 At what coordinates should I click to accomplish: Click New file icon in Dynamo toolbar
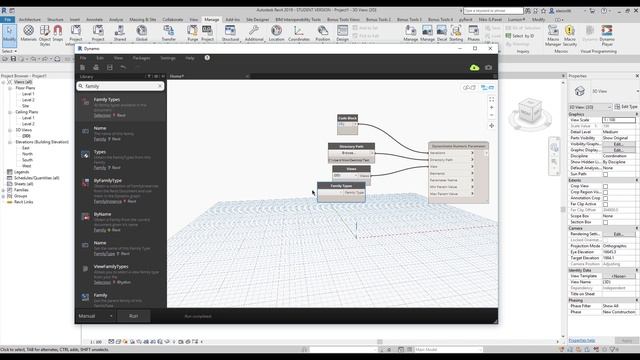point(82,67)
